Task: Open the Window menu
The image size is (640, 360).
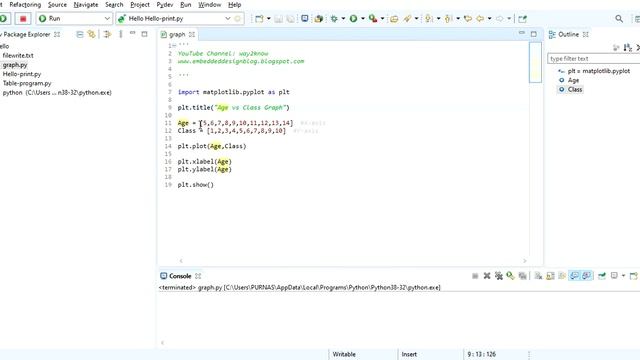Action: point(209,5)
